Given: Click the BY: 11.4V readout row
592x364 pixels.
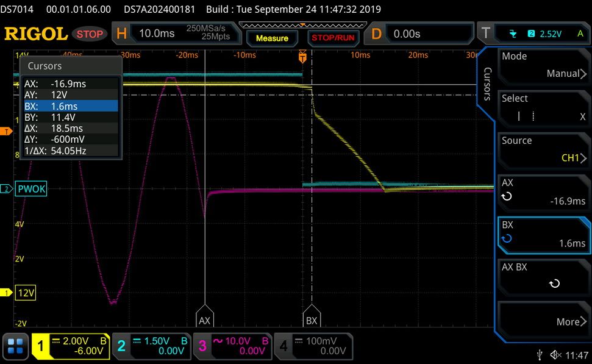Looking at the screenshot, I should 71,117.
